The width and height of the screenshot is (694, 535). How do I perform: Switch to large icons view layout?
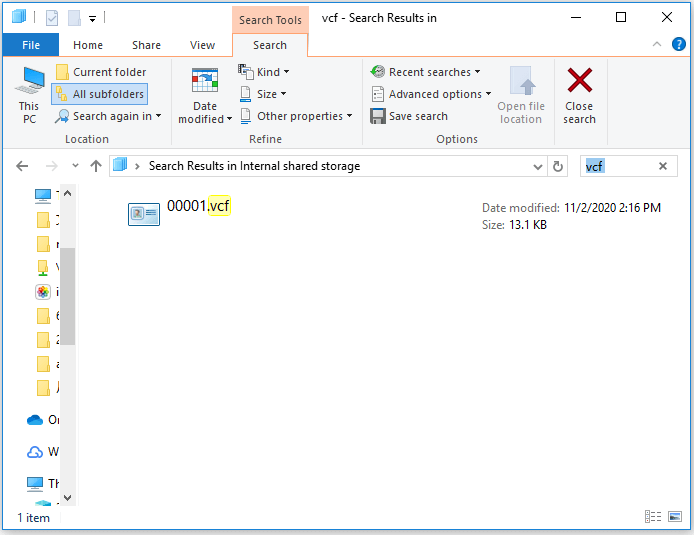(674, 517)
